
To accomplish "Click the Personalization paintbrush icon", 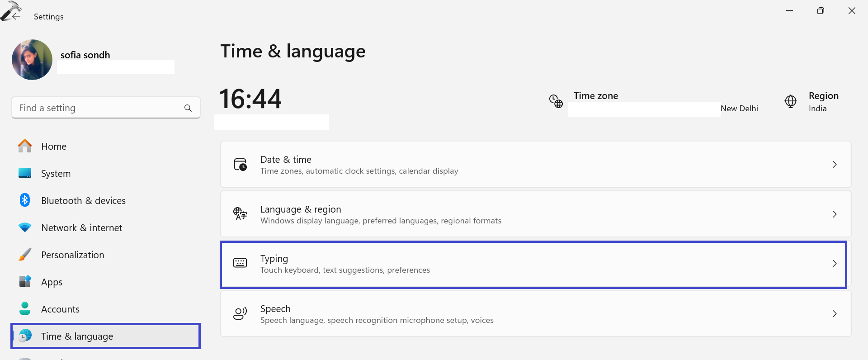I will (x=25, y=255).
